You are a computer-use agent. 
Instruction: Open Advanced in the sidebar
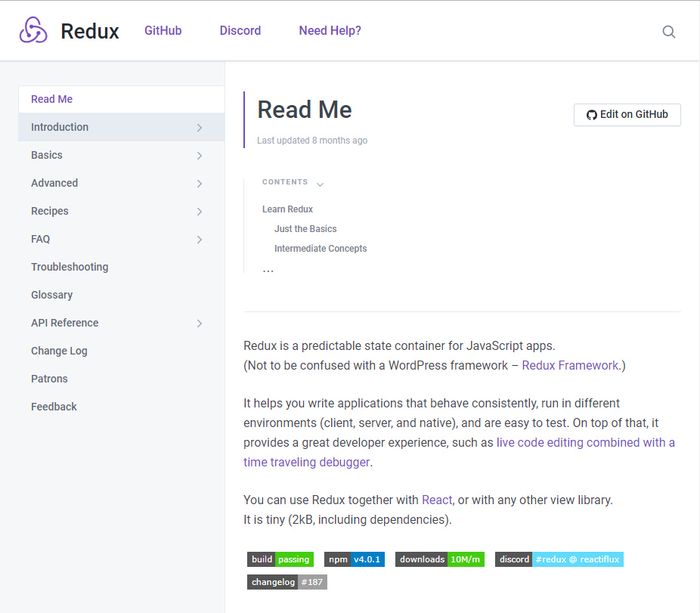click(122, 183)
